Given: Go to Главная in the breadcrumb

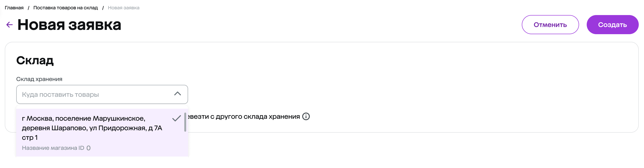Looking at the screenshot, I should point(14,8).
